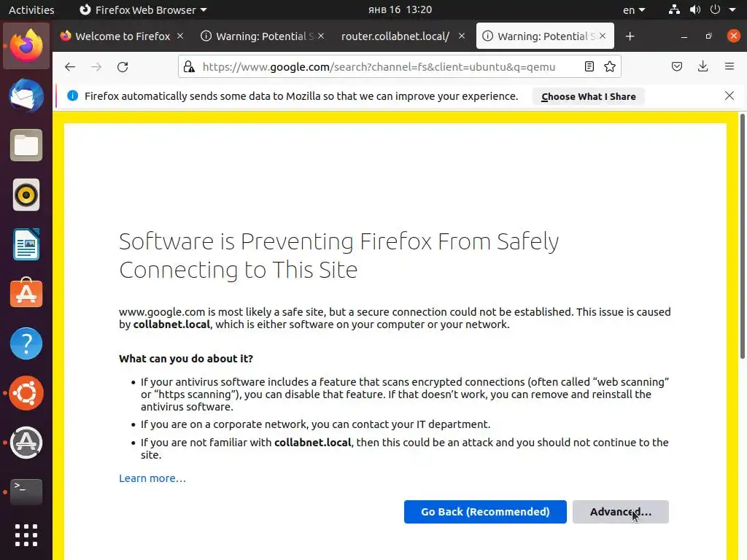The width and height of the screenshot is (747, 560).
Task: Bookmark this page with star icon
Action: pos(610,67)
